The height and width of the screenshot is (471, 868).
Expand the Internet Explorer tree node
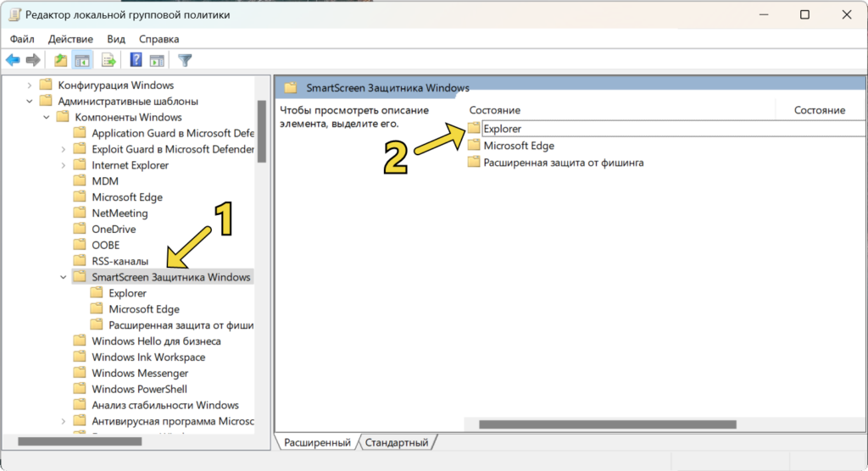coord(64,165)
